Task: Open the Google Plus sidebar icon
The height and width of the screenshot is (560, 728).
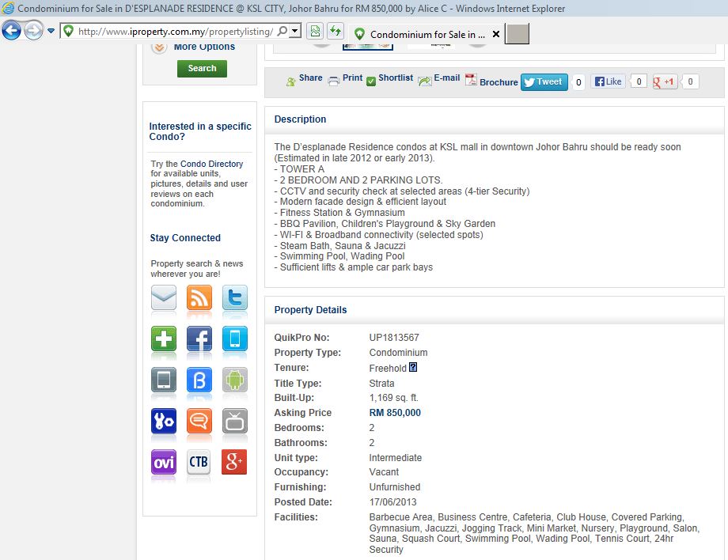Action: 234,462
